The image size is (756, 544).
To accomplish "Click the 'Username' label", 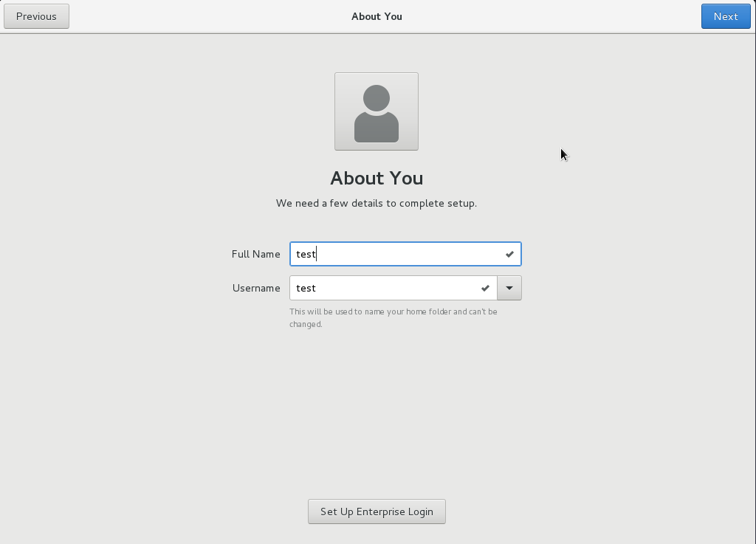I will 256,288.
